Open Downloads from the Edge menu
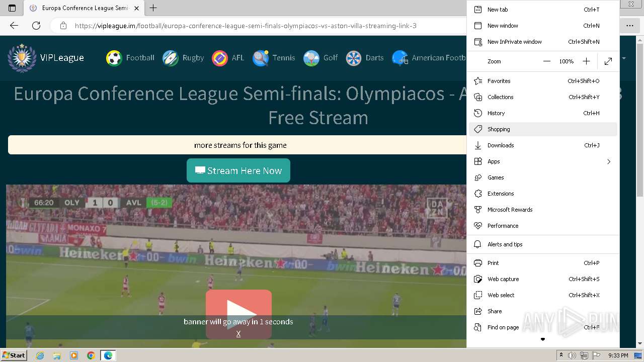Viewport: 644px width, 362px height. tap(543, 145)
